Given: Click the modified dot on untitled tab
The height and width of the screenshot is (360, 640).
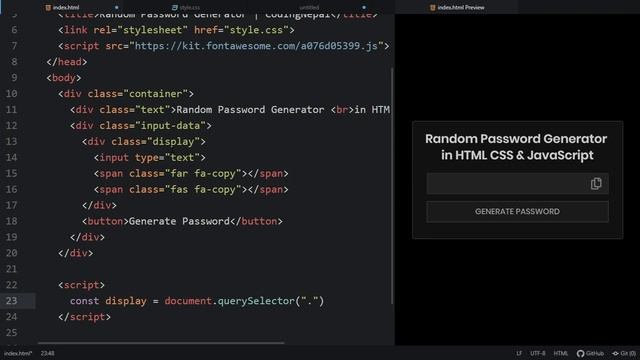Looking at the screenshot, I should pyautogui.click(x=364, y=7).
